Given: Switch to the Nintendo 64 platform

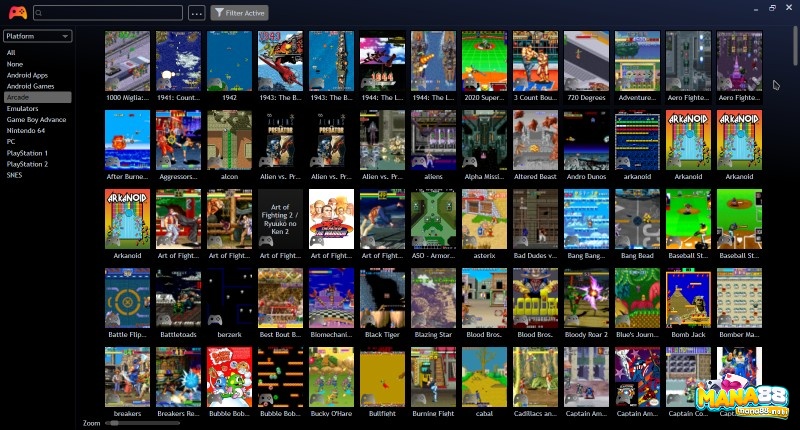Looking at the screenshot, I should click(26, 130).
